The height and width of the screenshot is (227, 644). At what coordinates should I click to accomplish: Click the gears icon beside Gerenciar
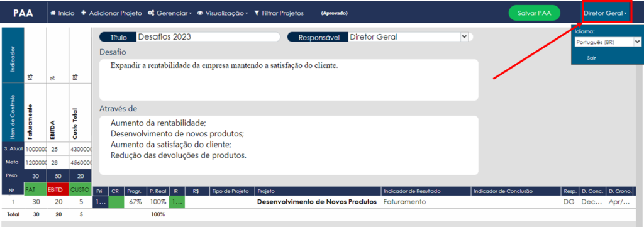(x=151, y=13)
